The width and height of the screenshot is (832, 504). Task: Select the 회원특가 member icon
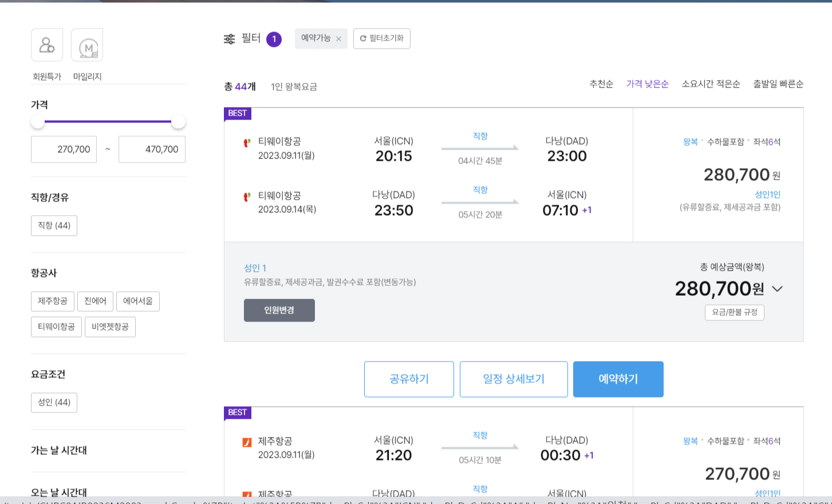point(46,45)
